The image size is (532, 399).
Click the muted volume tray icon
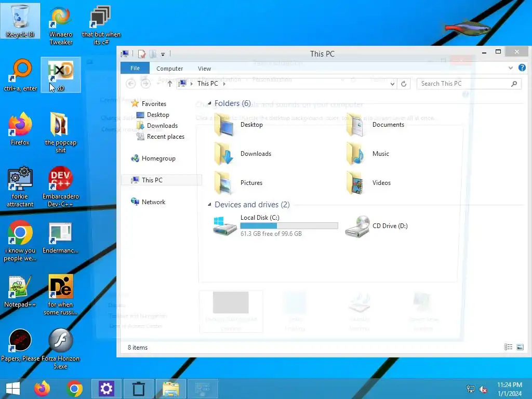483,389
